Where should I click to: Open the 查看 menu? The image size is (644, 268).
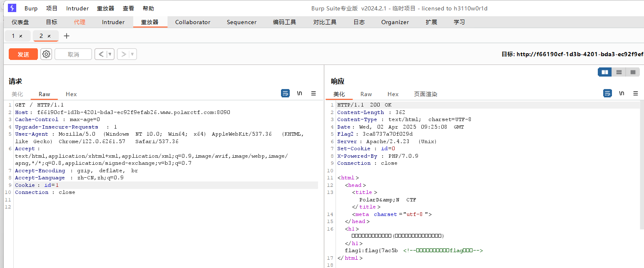pyautogui.click(x=128, y=8)
